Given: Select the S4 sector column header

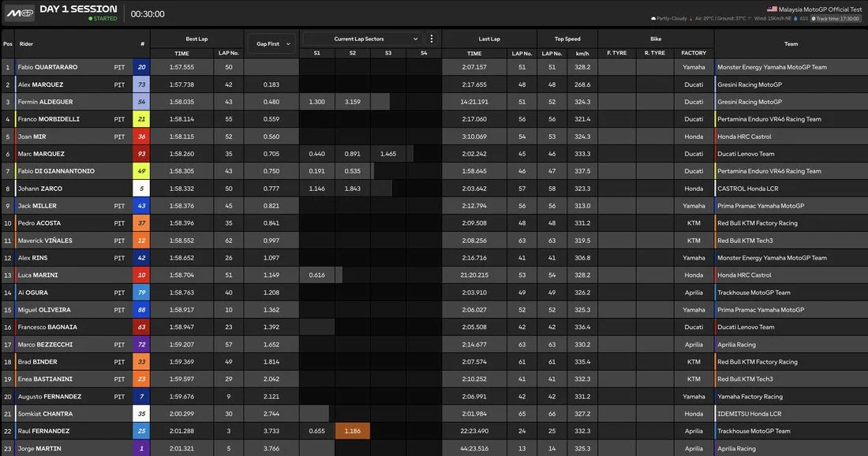Looking at the screenshot, I should (424, 53).
